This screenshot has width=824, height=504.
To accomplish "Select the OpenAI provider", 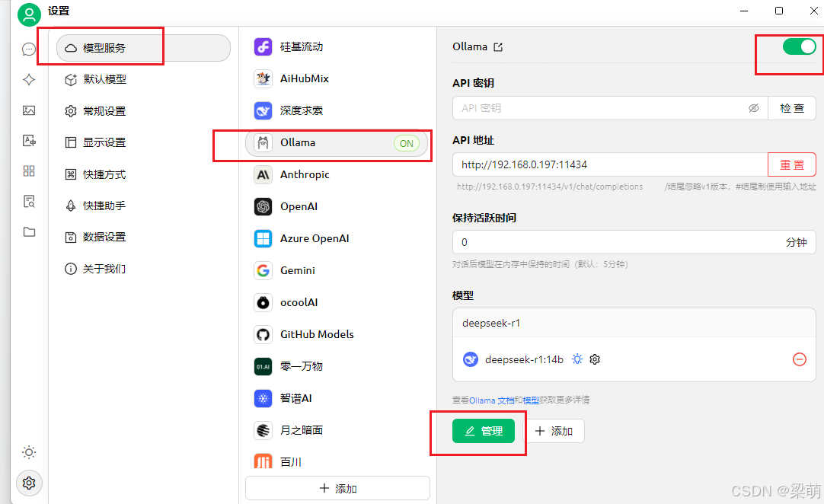I will [337, 206].
